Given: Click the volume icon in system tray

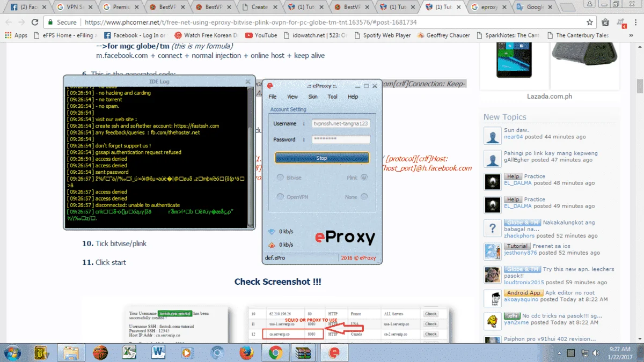Looking at the screenshot, I should point(597,353).
